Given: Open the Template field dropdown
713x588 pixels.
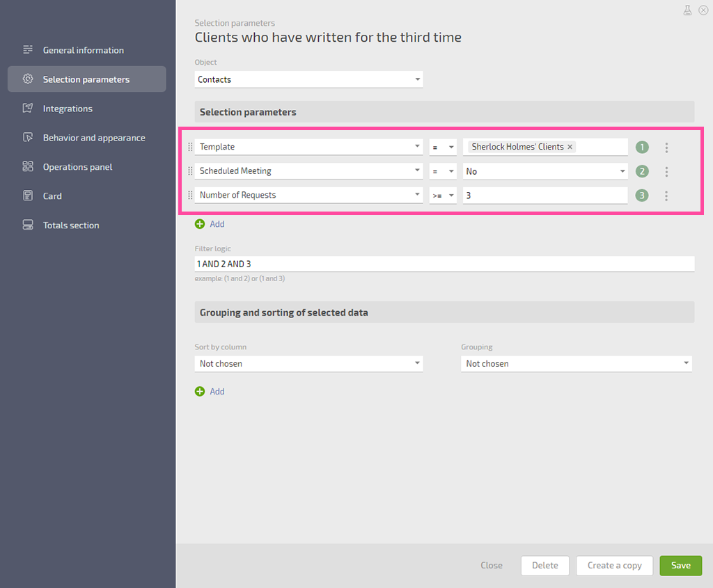Looking at the screenshot, I should click(x=308, y=147).
